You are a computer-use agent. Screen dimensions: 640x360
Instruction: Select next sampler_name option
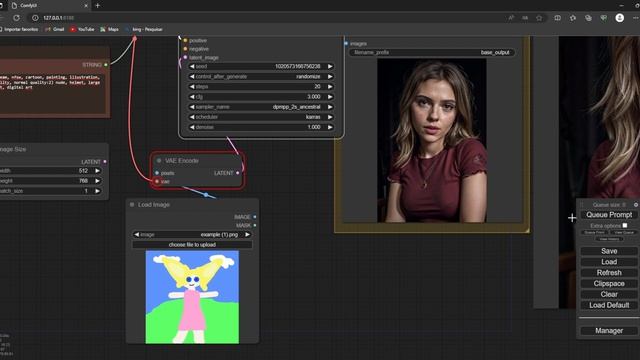coord(330,107)
